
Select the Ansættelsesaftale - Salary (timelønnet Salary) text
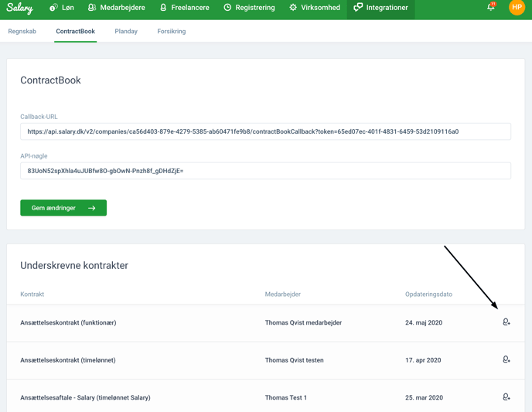(x=85, y=397)
